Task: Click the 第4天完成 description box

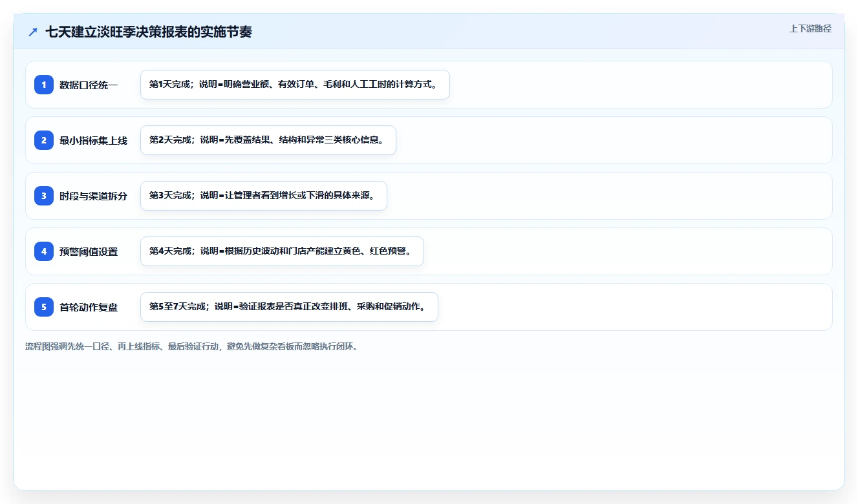Action: [x=282, y=251]
